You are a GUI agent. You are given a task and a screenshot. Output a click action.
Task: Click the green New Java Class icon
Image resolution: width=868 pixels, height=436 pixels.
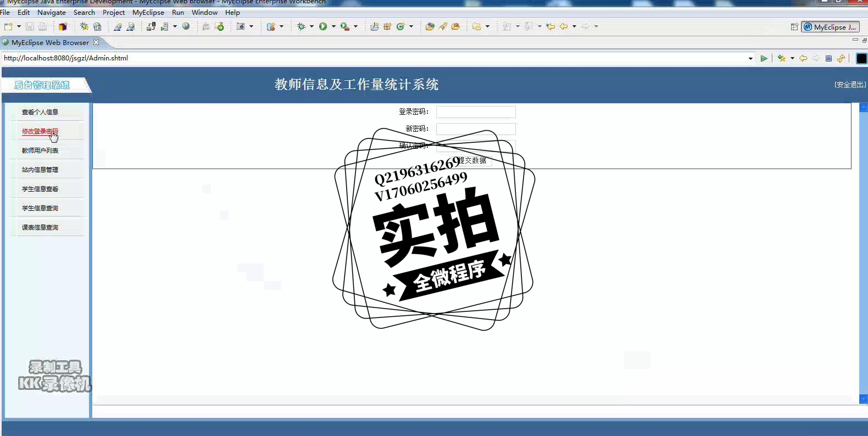[x=400, y=26]
